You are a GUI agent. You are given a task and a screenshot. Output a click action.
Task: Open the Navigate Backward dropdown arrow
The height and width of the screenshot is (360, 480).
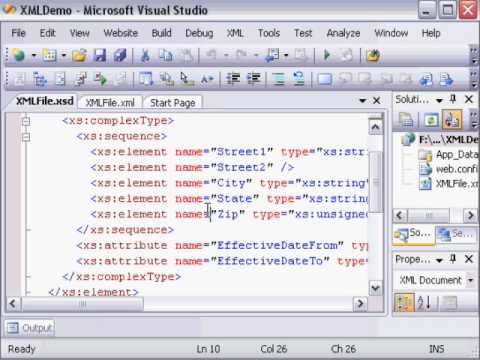(x=286, y=55)
